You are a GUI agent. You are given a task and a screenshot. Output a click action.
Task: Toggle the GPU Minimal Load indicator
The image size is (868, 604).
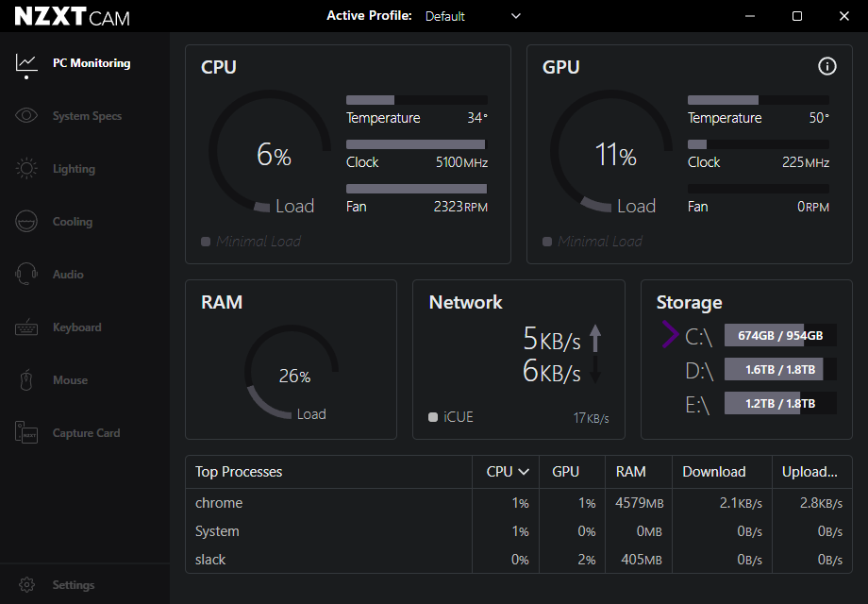click(546, 242)
